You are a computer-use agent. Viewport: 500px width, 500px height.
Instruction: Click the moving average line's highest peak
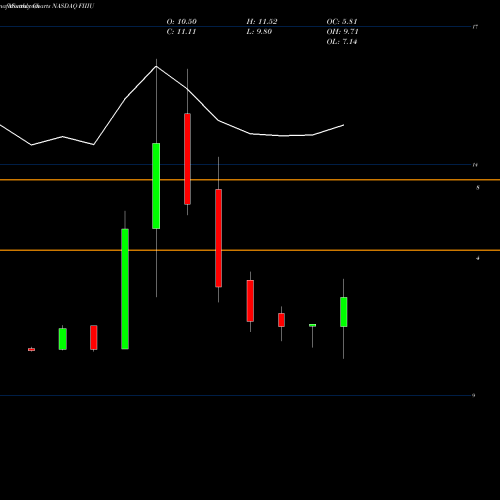[x=156, y=66]
